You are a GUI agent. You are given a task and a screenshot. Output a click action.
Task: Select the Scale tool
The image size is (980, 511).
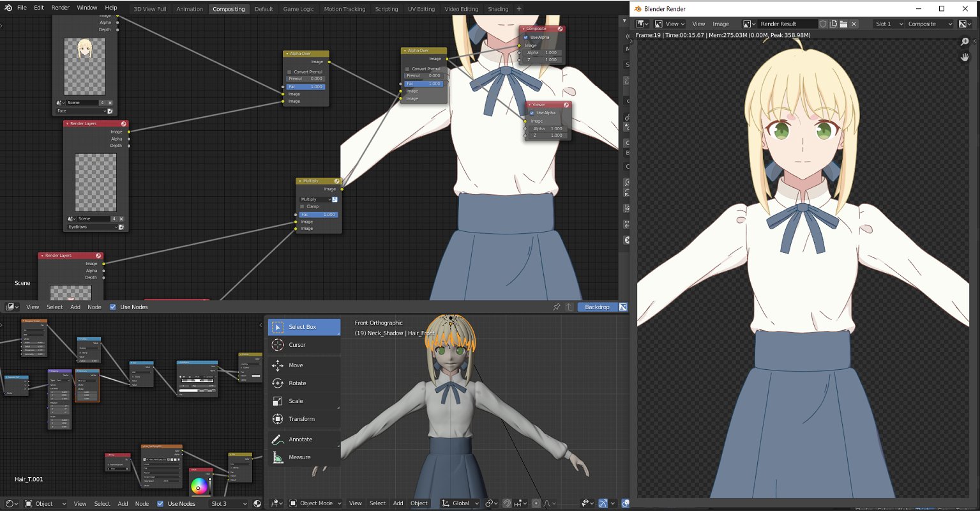point(304,401)
